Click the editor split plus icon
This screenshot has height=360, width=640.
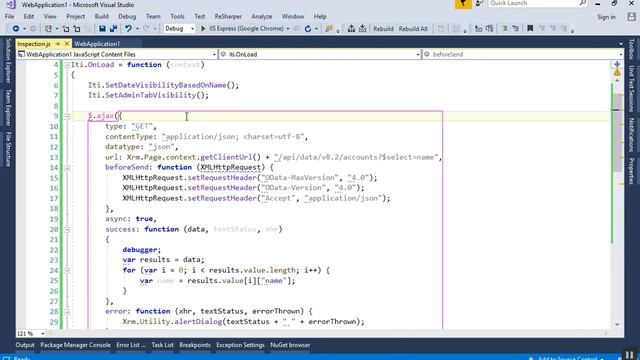point(617,64)
